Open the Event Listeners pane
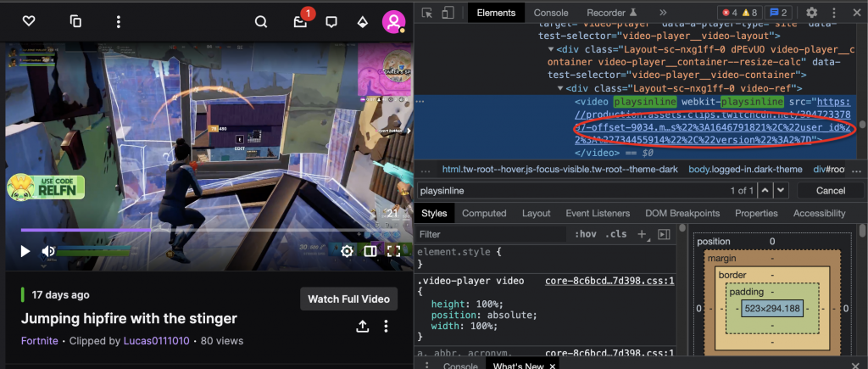 pyautogui.click(x=598, y=213)
